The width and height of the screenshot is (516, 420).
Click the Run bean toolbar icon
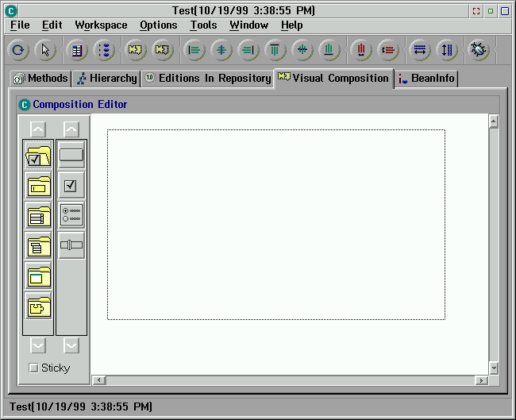[479, 50]
